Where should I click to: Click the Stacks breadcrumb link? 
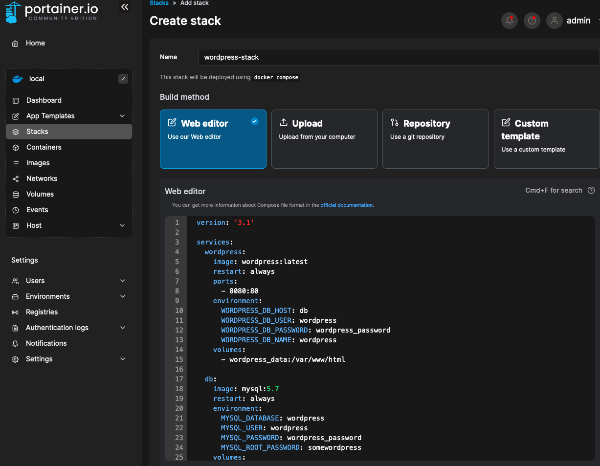(159, 3)
